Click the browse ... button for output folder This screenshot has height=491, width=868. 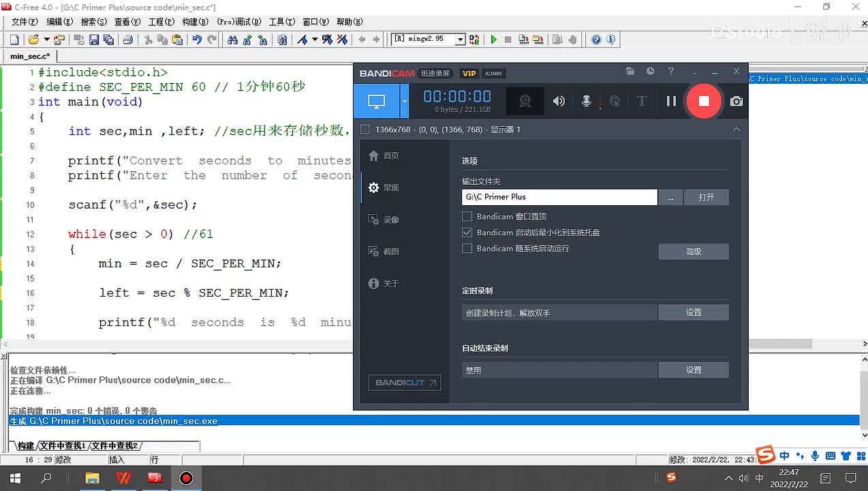coord(670,197)
